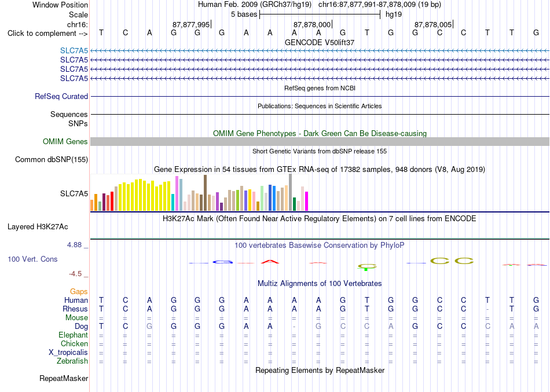Click the '5 bases' scale text

click(x=244, y=14)
